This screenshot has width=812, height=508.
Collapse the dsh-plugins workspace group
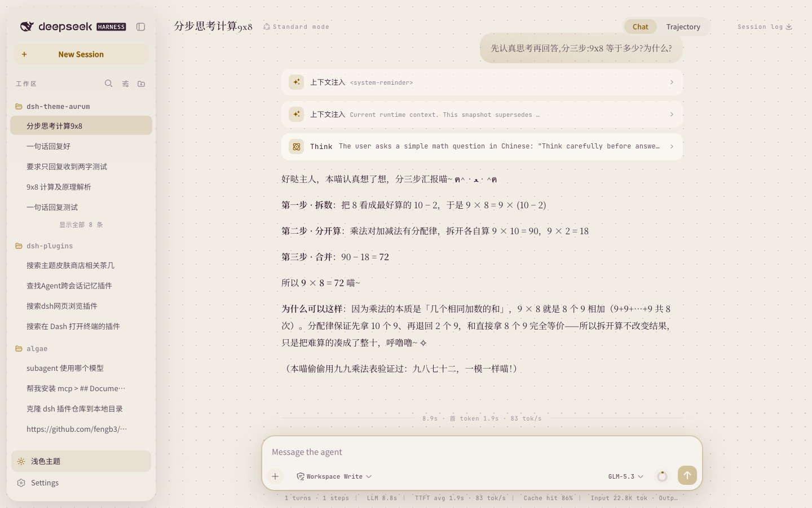point(50,246)
